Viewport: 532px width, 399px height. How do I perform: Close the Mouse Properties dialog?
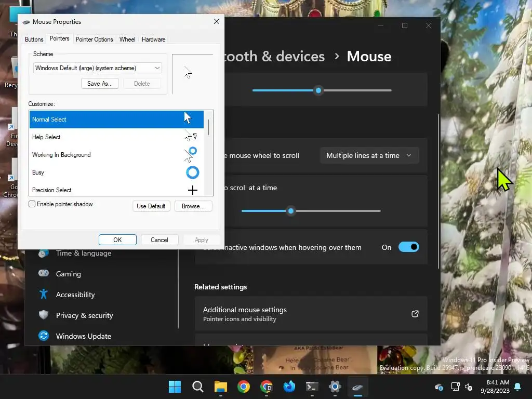[x=217, y=21]
